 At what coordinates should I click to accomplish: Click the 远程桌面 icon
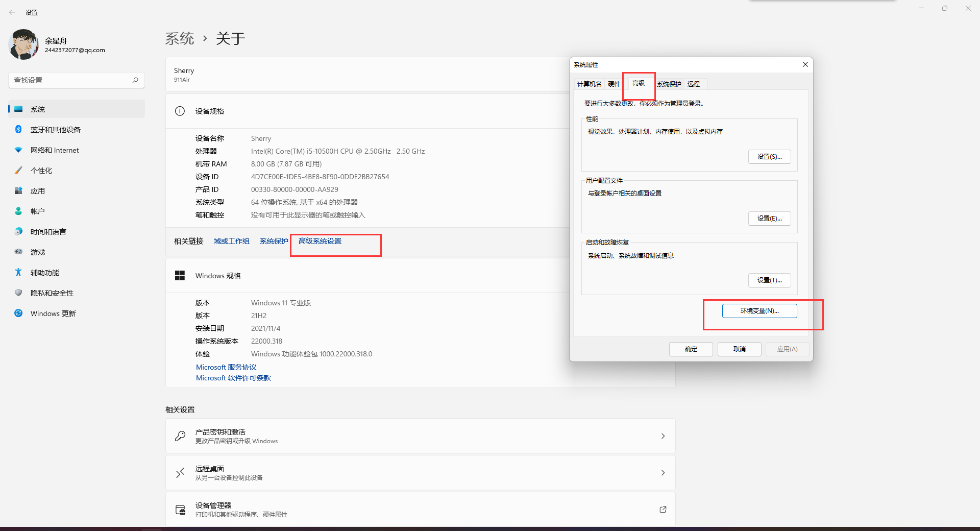(180, 473)
